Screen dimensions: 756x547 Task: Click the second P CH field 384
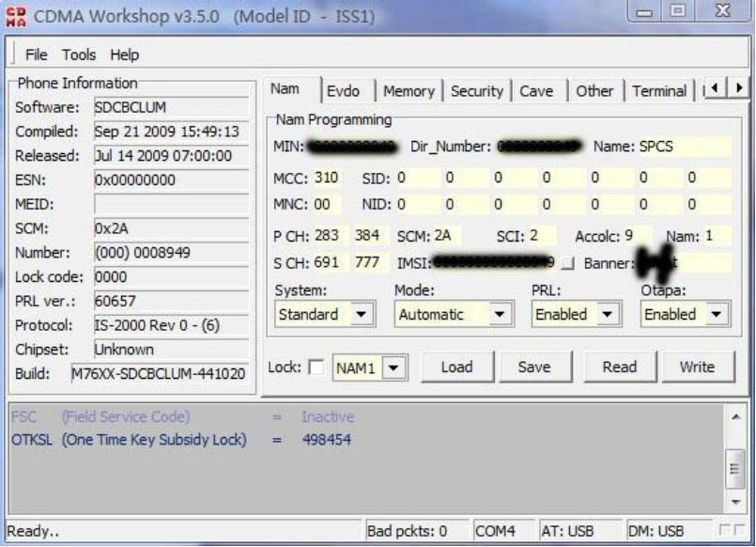pyautogui.click(x=371, y=236)
